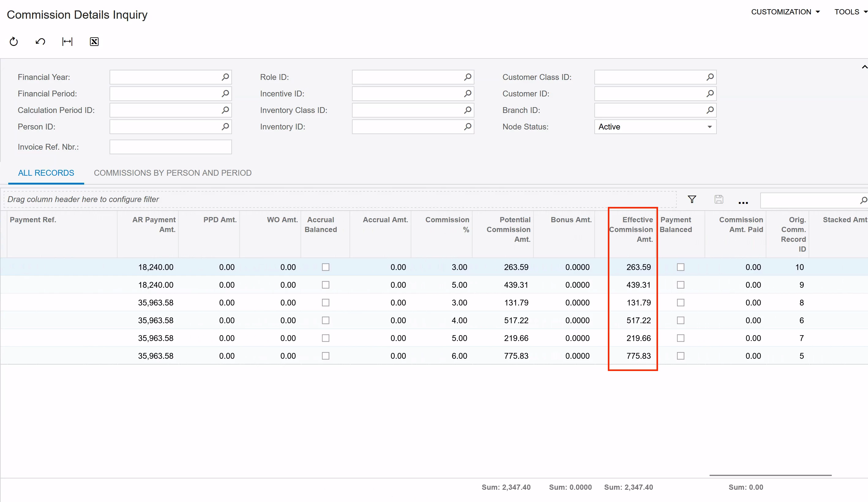Select the All Records tab
The height and width of the screenshot is (502, 868).
(46, 173)
